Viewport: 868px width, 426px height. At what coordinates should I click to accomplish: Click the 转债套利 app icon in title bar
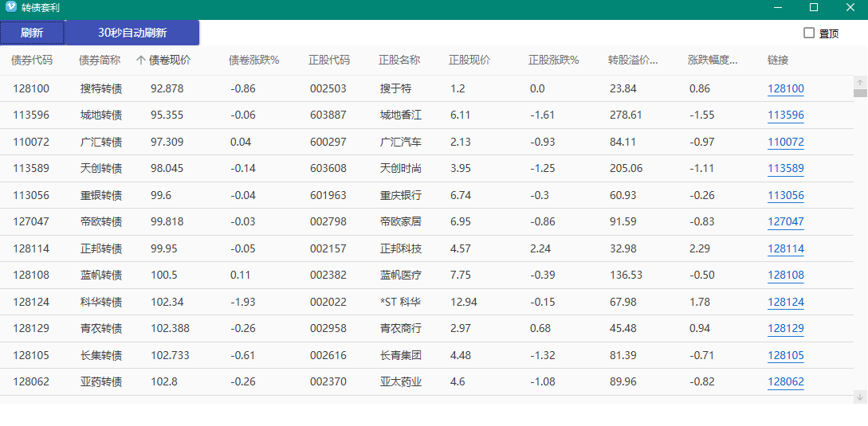click(10, 7)
